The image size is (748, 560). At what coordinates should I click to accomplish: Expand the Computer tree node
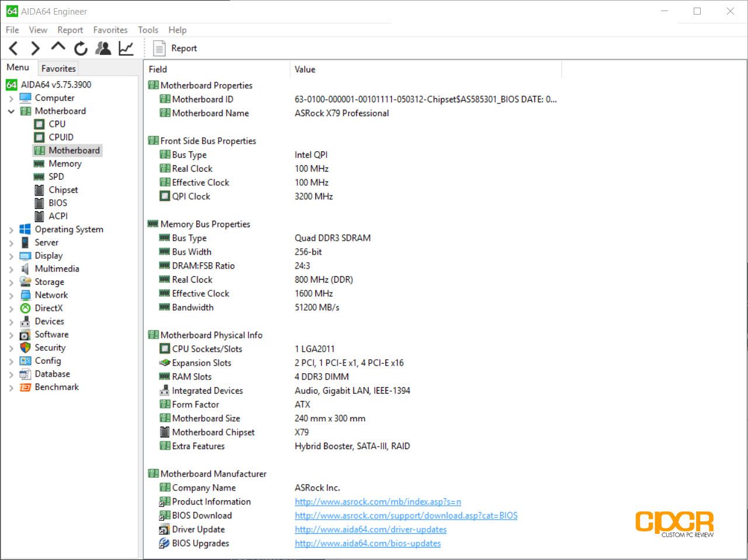[11, 99]
